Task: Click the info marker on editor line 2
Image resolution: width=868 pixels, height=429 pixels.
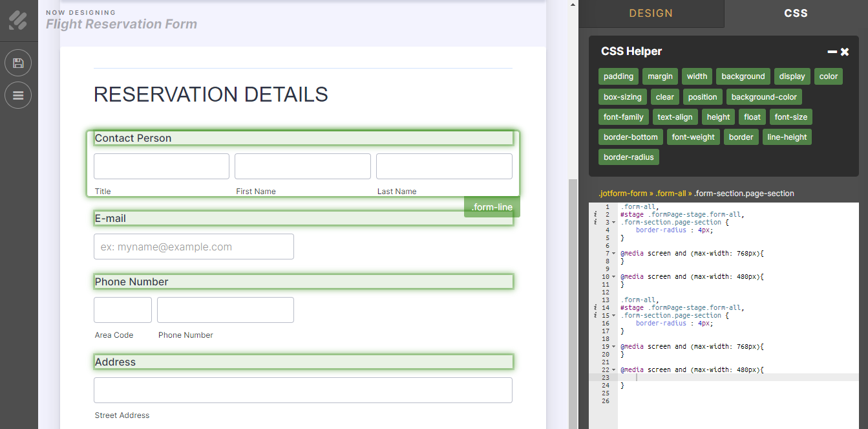Action: [595, 214]
